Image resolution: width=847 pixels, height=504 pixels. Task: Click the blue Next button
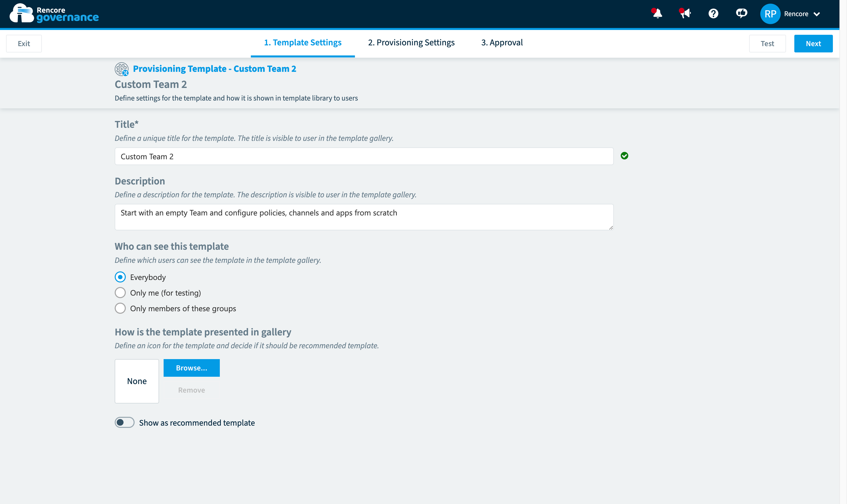[x=813, y=44]
